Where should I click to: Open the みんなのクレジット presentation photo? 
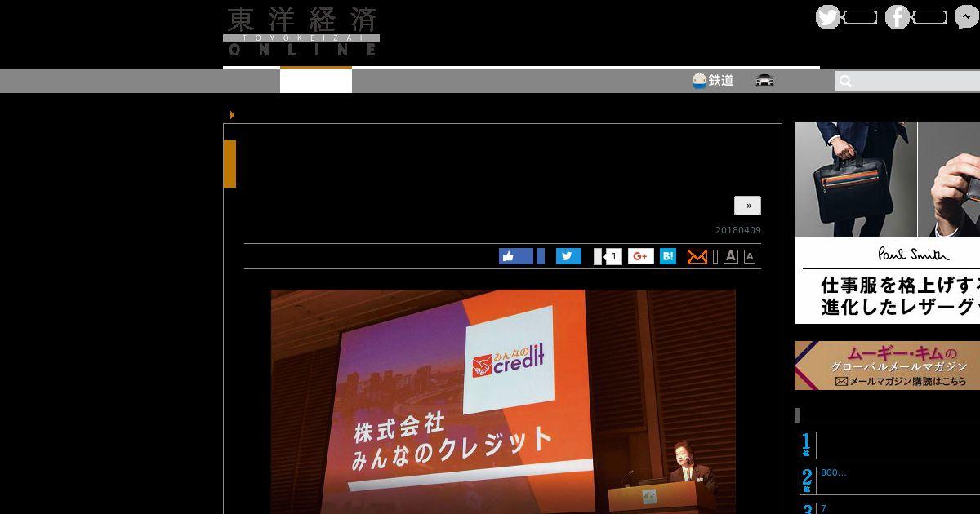coord(503,401)
